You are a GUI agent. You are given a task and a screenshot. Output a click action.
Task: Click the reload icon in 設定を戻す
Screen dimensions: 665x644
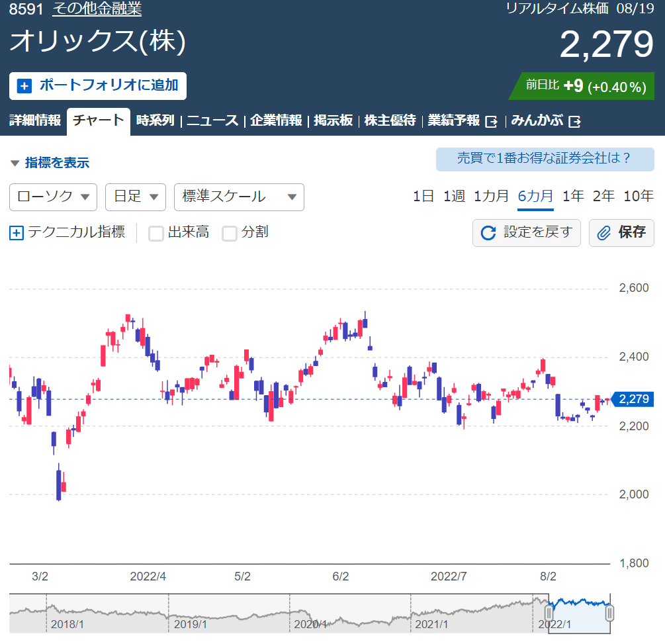click(488, 233)
